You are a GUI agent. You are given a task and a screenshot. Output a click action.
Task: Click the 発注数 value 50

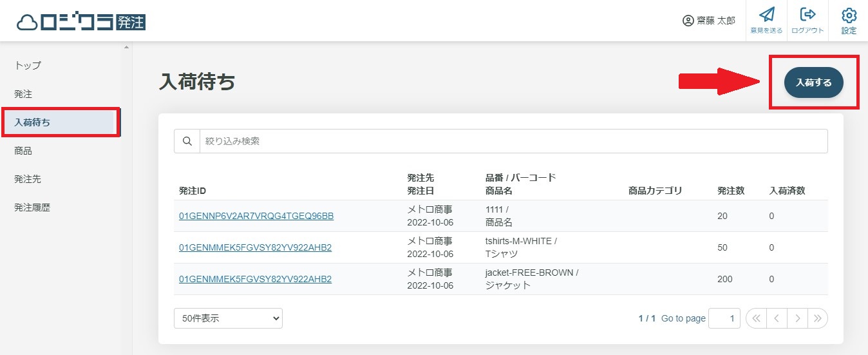(722, 247)
